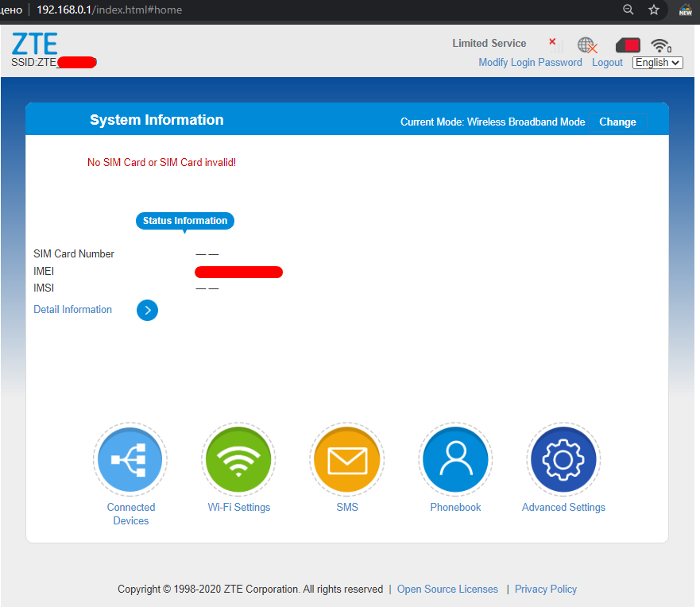Open the Connected Devices icon
700x607 pixels.
pyautogui.click(x=130, y=459)
